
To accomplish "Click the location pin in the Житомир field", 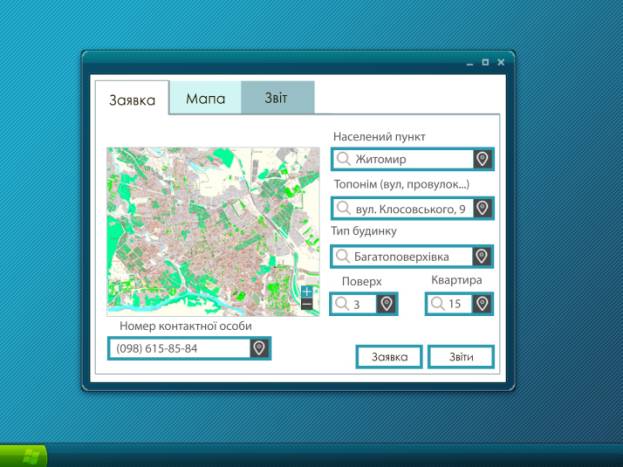I will 482,159.
